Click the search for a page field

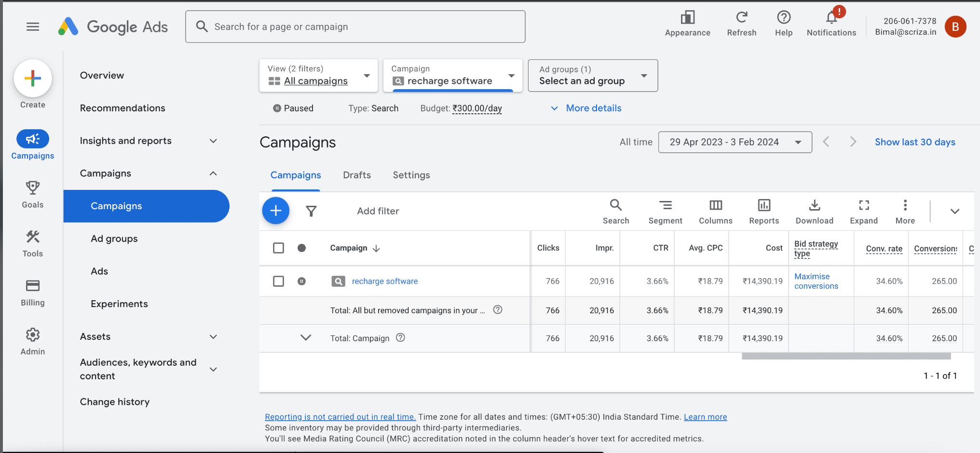[x=355, y=27]
